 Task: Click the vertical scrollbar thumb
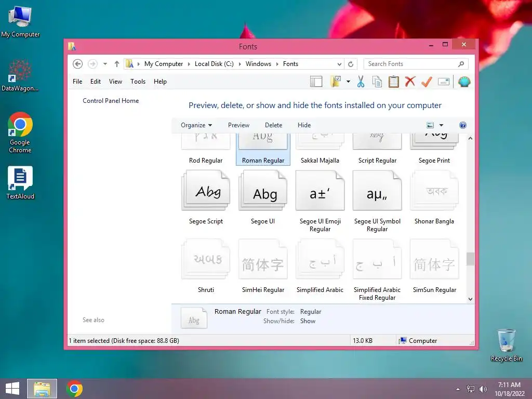(x=470, y=259)
